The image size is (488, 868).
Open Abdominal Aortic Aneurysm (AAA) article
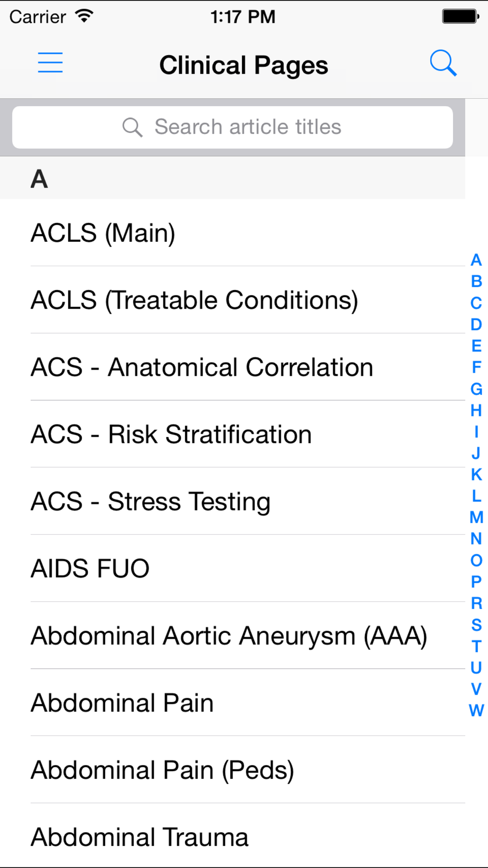[x=229, y=636]
